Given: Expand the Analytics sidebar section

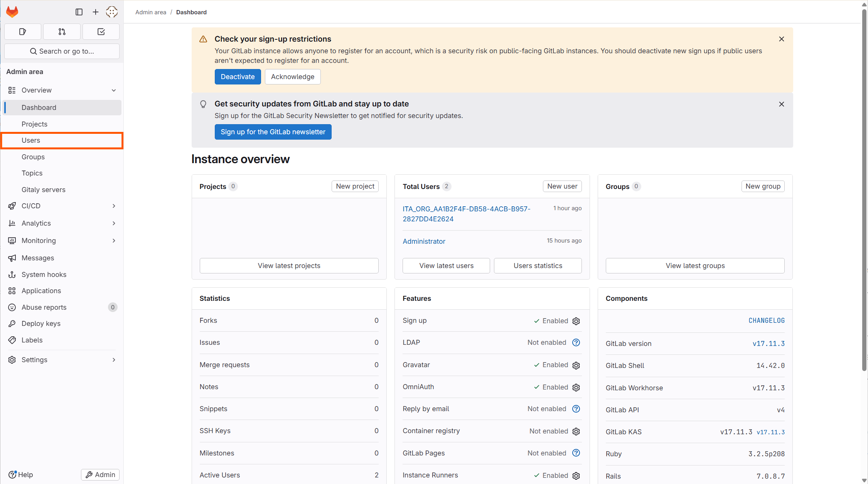Looking at the screenshot, I should click(x=114, y=223).
